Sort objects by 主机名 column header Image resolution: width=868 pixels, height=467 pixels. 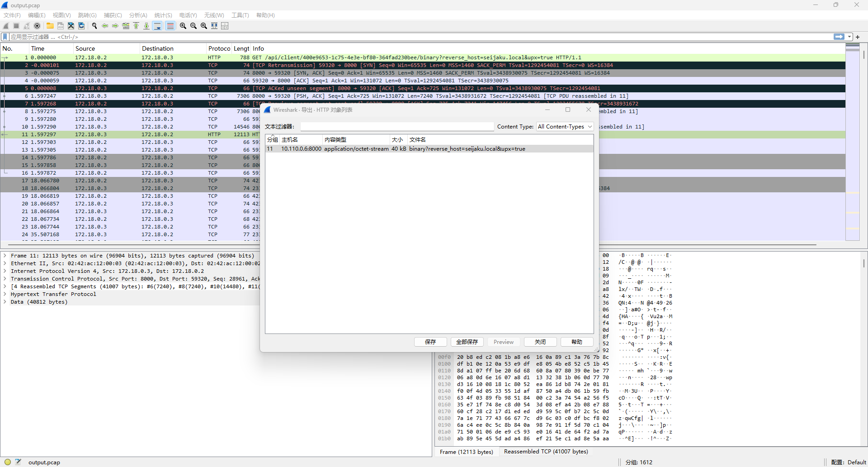pyautogui.click(x=301, y=140)
